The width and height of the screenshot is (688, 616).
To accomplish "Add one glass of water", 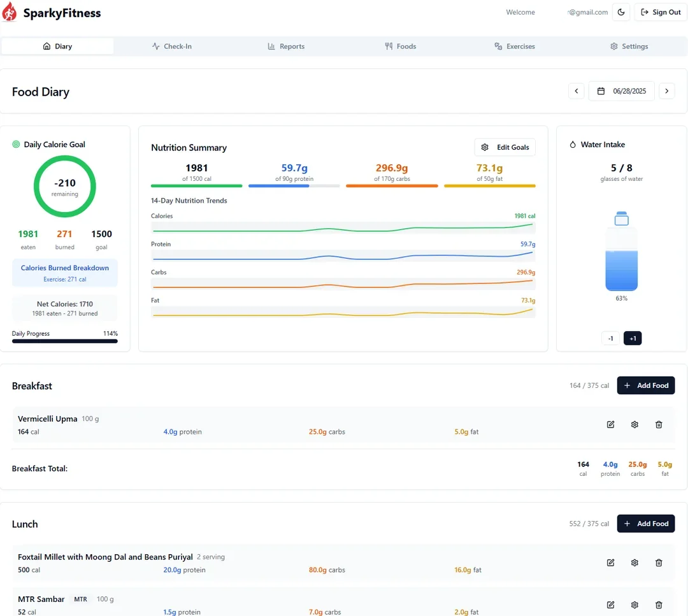I will tap(633, 338).
